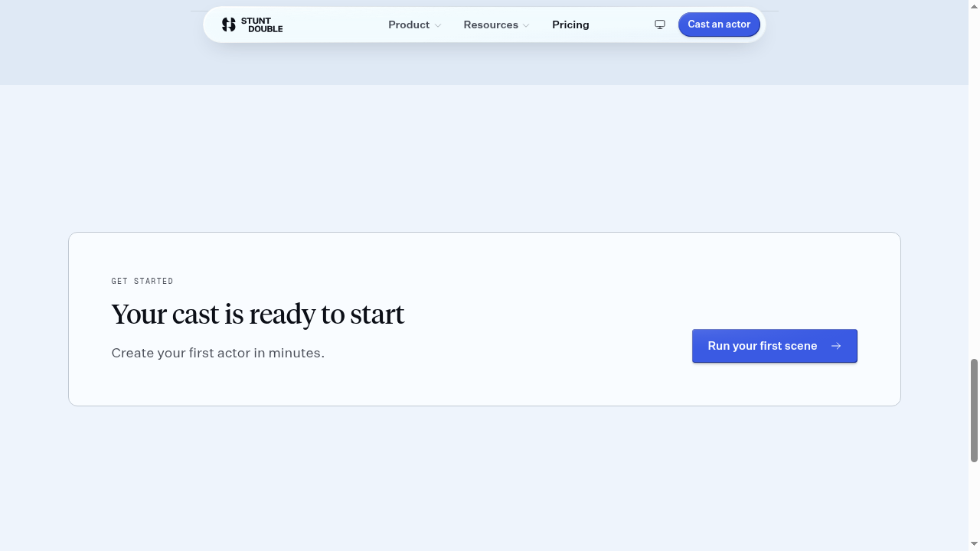
Task: Click the page's vertical scrollbar thumb
Action: tap(974, 410)
